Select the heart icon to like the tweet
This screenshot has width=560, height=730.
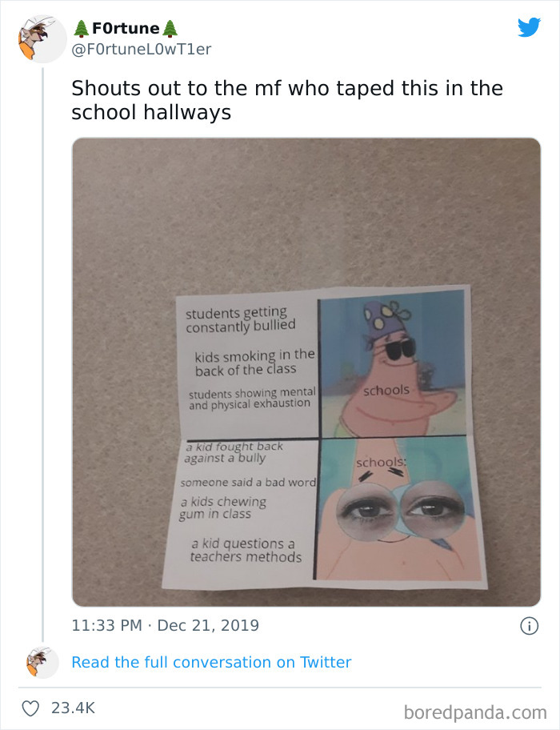pos(33,707)
